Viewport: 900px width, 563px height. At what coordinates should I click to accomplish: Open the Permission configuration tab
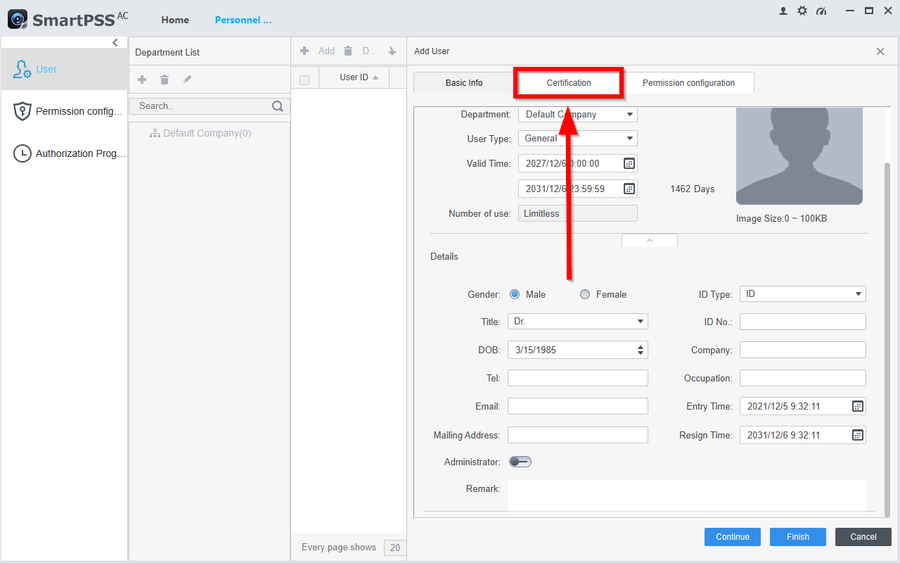tap(688, 83)
